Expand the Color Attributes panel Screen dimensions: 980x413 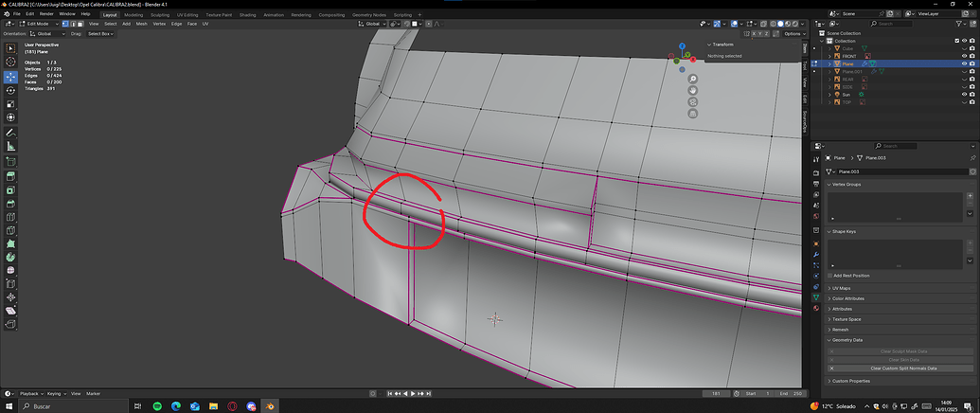pyautogui.click(x=847, y=298)
